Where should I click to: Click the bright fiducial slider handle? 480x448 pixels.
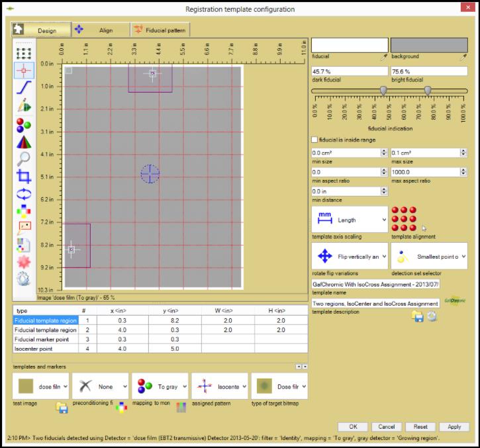coord(428,91)
